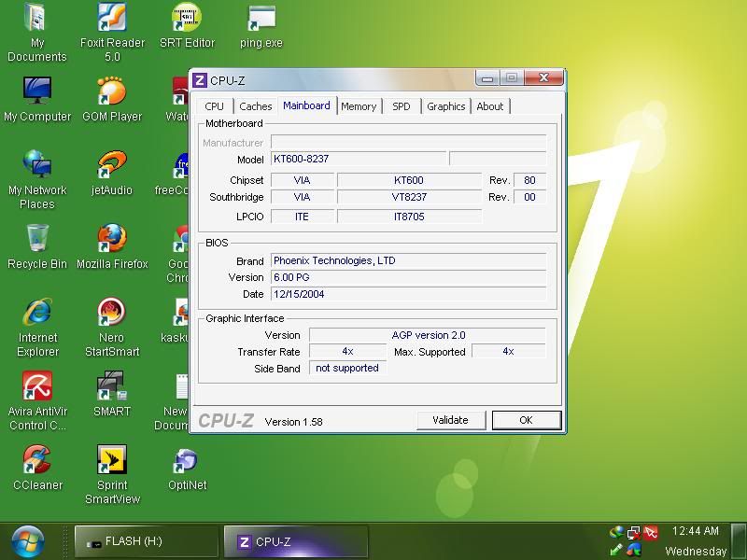Click the show desktop strip beside the clock
Image resolution: width=747 pixels, height=560 pixels.
coord(739,541)
